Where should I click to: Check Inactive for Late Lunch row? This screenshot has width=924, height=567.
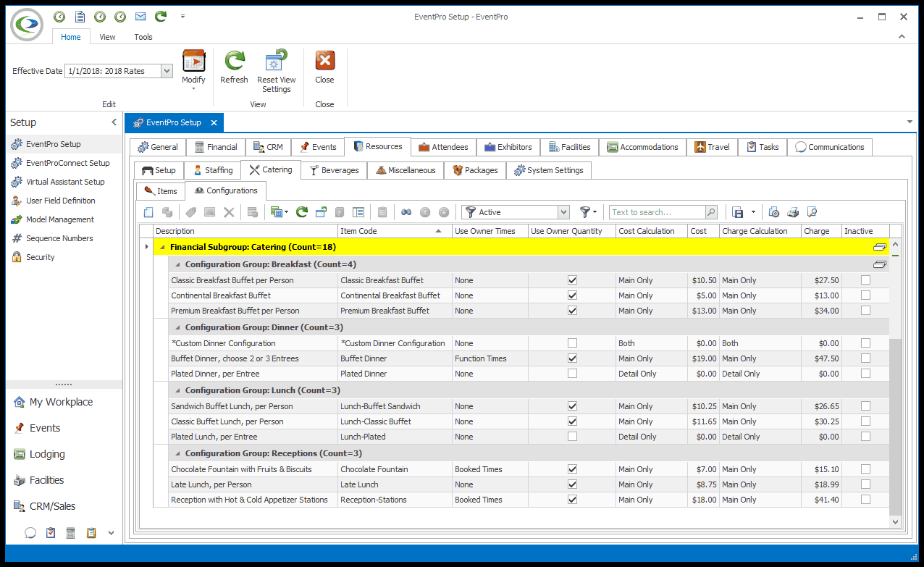[865, 484]
